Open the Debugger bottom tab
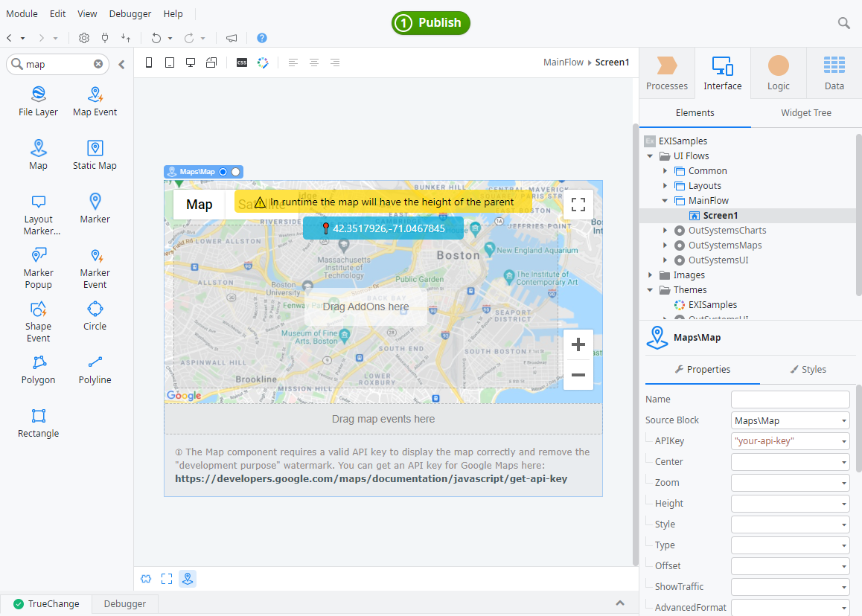 click(x=125, y=603)
